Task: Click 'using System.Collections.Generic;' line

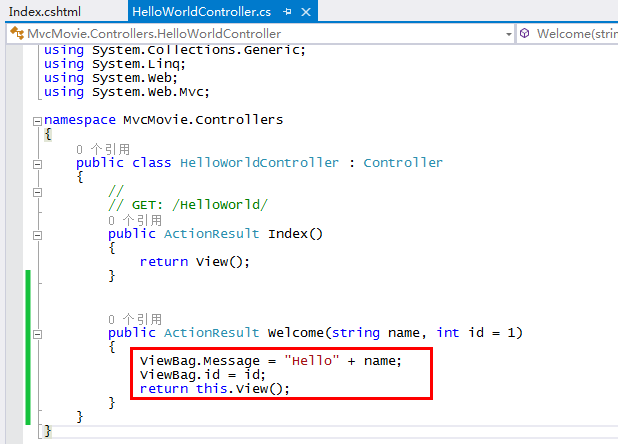Action: click(x=175, y=50)
